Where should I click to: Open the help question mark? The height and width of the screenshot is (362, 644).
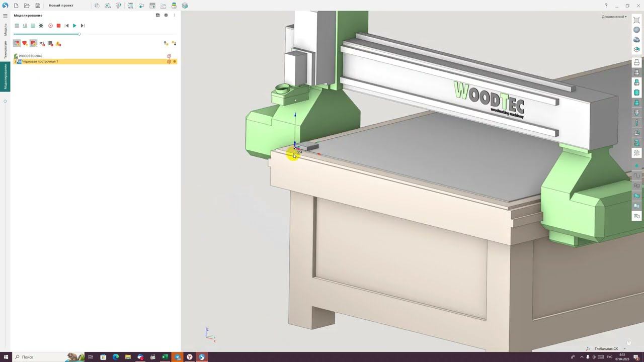click(606, 6)
